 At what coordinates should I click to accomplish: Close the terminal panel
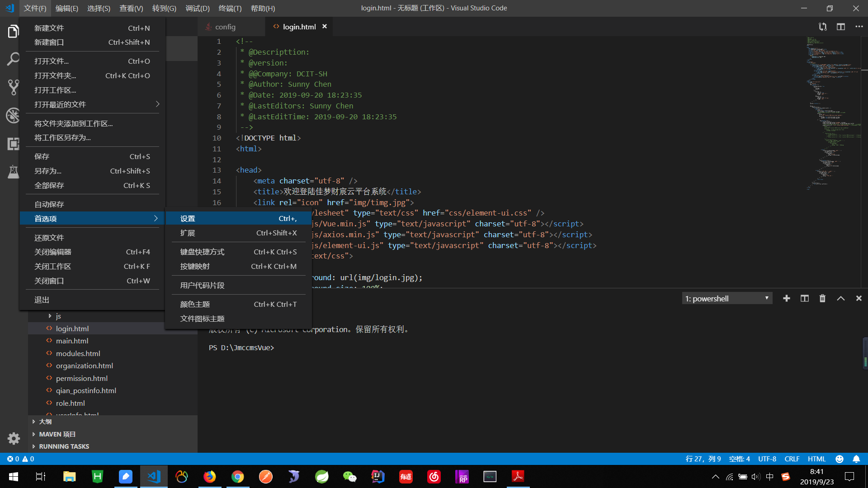point(859,298)
